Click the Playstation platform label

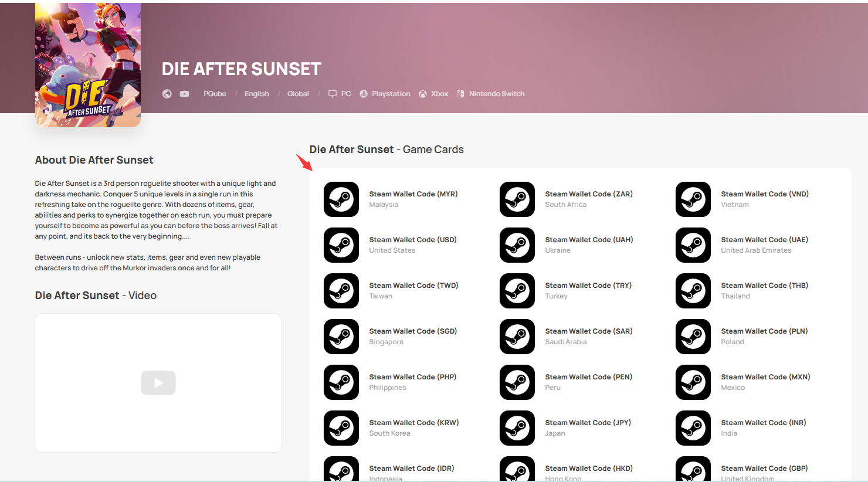391,94
